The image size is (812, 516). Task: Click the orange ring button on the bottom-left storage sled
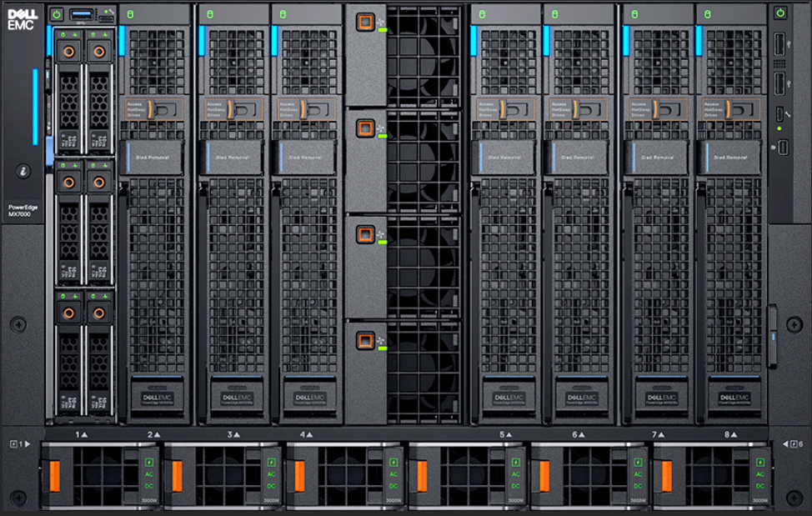coord(69,313)
